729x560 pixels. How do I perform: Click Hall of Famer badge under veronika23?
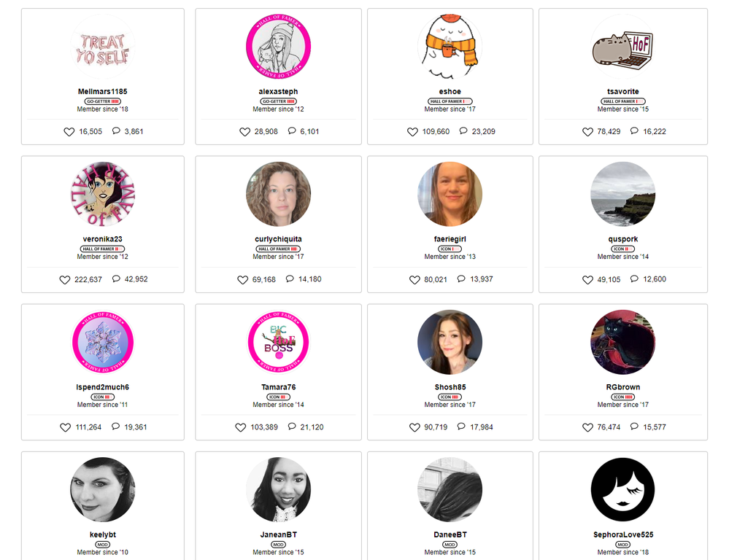[x=102, y=249]
